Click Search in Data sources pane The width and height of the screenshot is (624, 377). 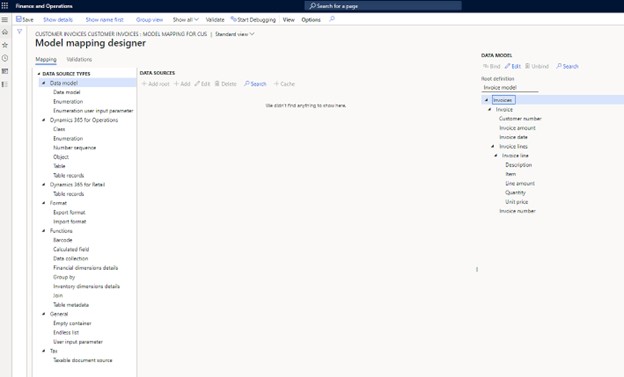click(x=255, y=84)
